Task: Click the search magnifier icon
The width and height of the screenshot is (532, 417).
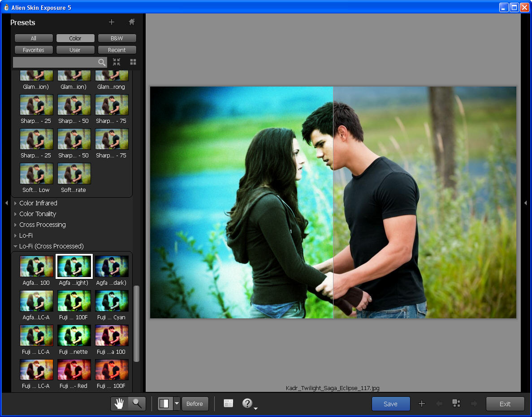Action: 101,62
